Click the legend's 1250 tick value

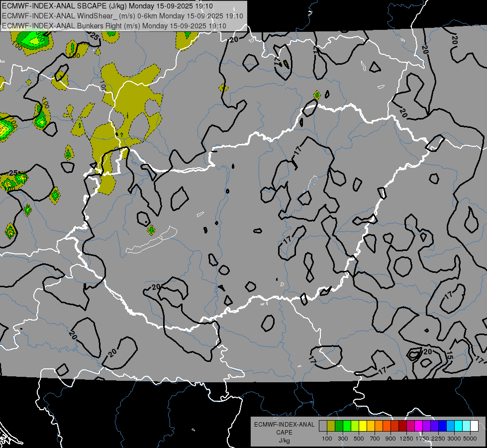point(406,439)
